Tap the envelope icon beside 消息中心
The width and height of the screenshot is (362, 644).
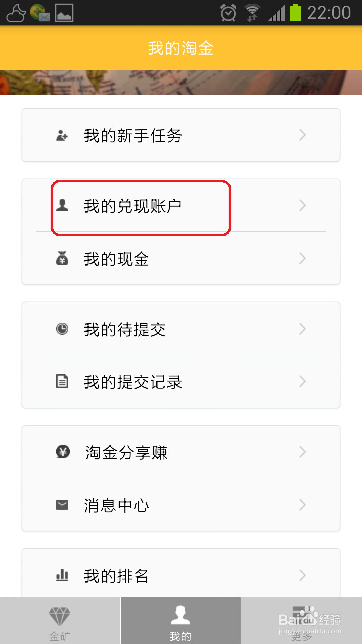tap(62, 505)
